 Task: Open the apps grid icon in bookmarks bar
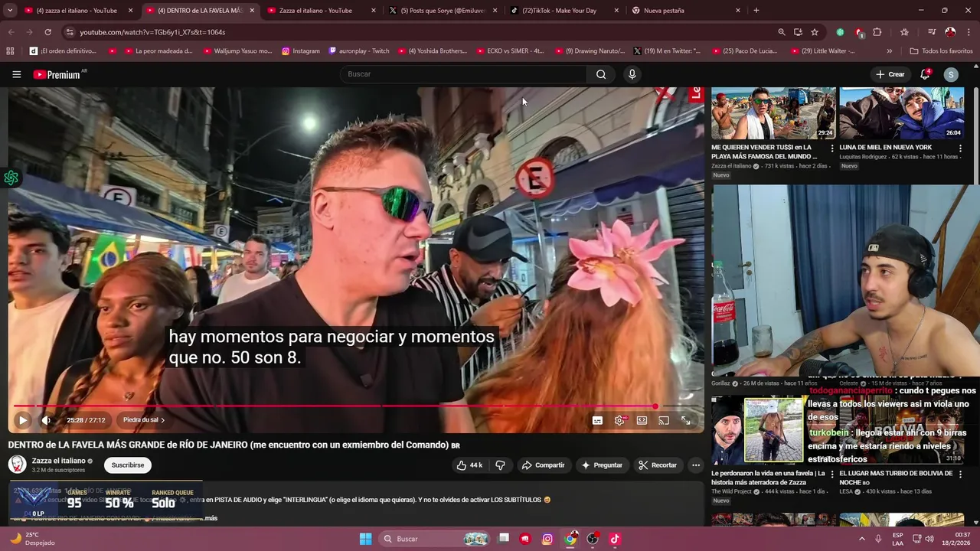pyautogui.click(x=10, y=51)
